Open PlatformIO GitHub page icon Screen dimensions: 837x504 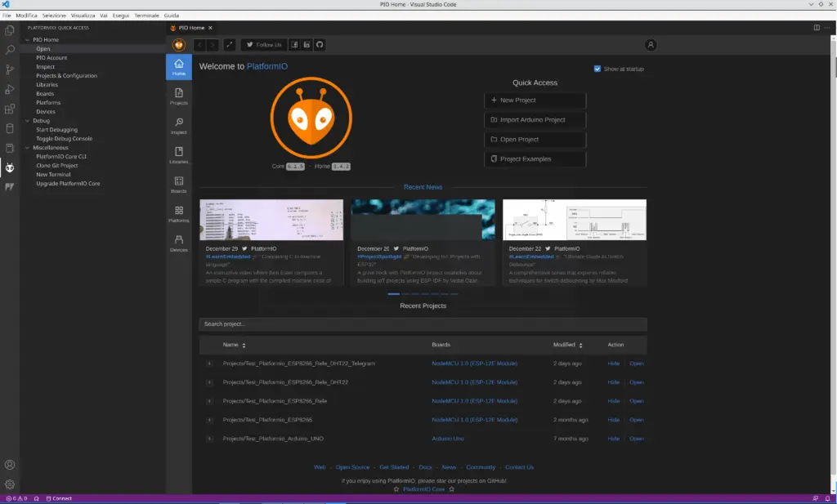[x=320, y=45]
